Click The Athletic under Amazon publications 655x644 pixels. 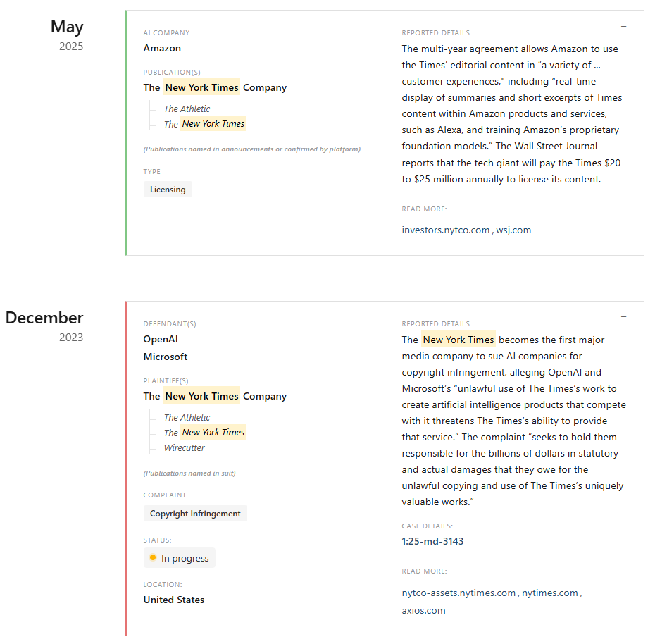point(187,109)
